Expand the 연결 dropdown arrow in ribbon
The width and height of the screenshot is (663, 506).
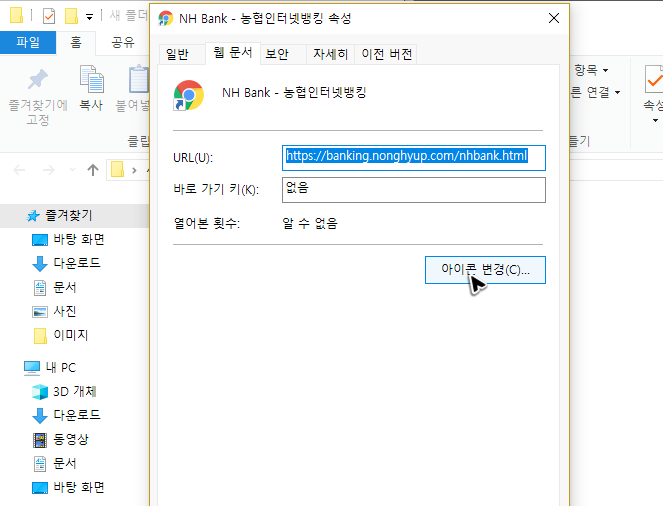coord(617,92)
